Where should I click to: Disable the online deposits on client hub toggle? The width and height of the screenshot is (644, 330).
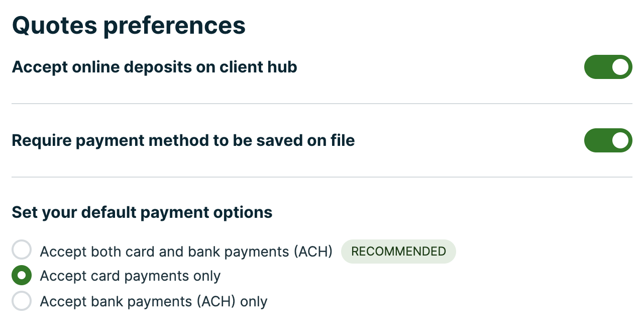[x=608, y=67]
